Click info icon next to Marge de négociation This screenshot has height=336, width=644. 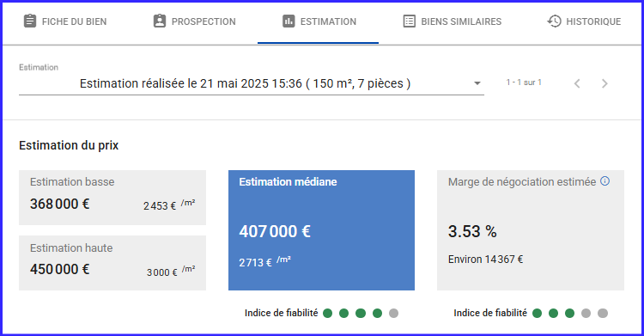coord(605,181)
